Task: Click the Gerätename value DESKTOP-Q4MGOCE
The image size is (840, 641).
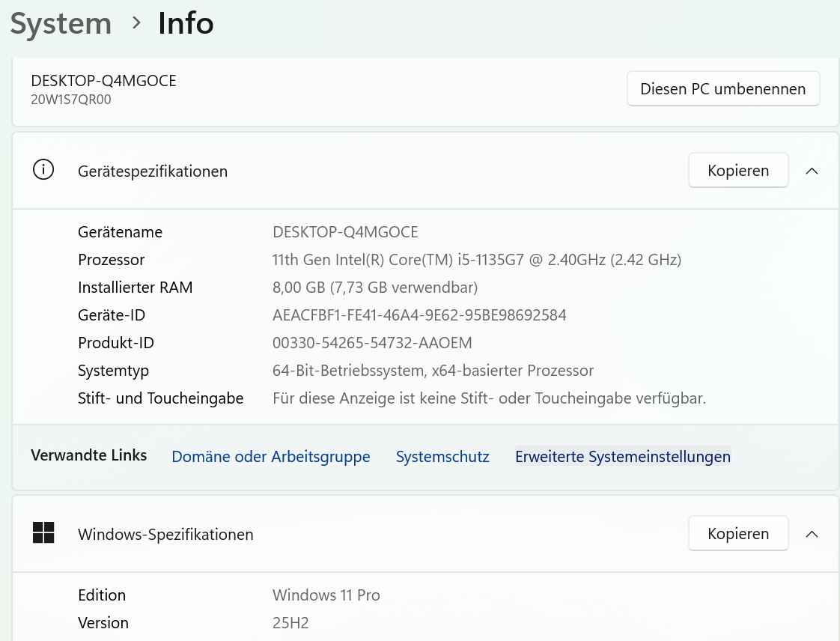Action: tap(346, 232)
